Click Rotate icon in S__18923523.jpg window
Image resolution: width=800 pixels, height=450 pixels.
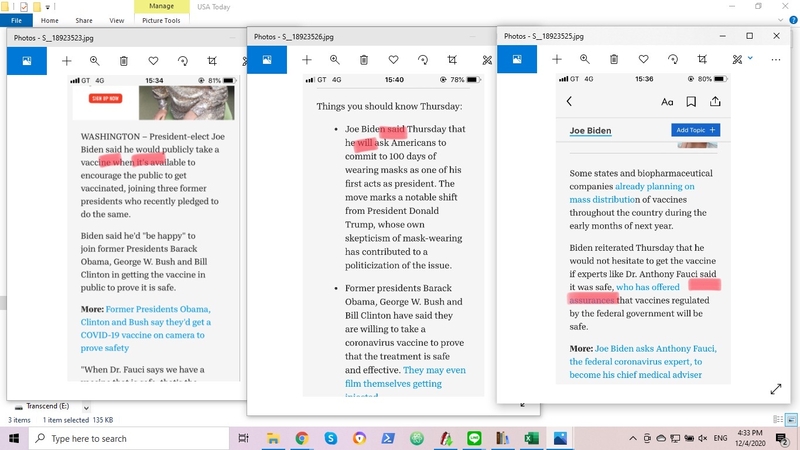183,61
